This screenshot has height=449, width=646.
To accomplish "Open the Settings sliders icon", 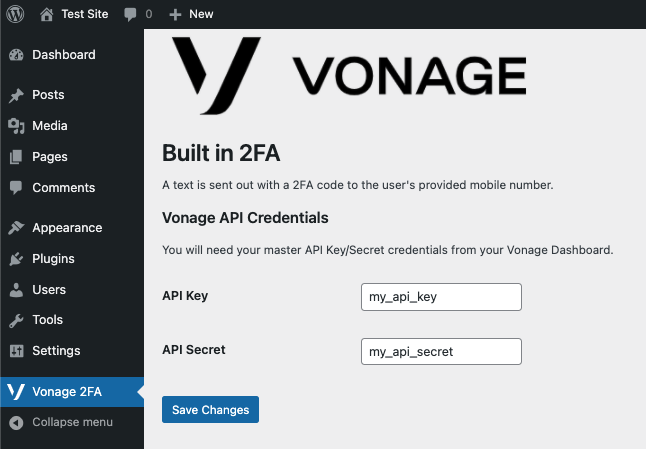I will pos(16,351).
